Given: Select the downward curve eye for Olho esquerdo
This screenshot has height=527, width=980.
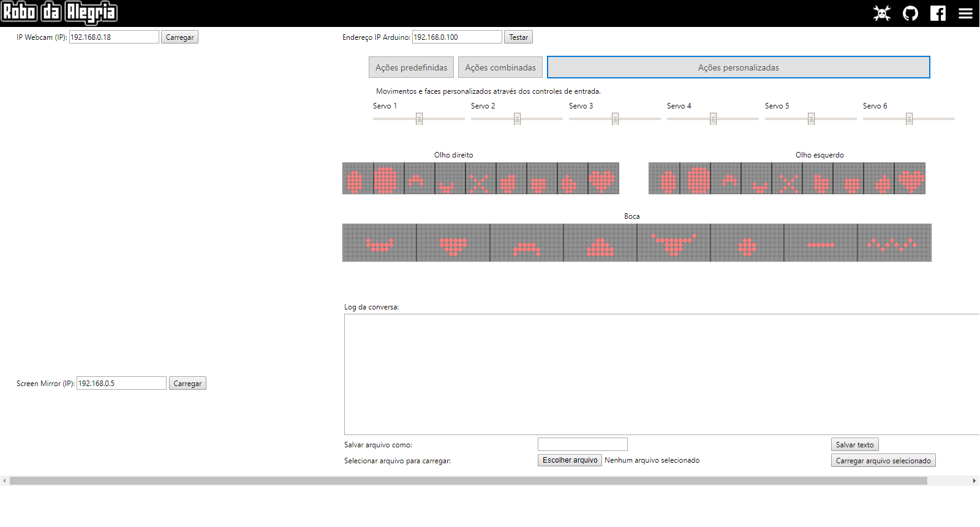Looking at the screenshot, I should (x=756, y=178).
